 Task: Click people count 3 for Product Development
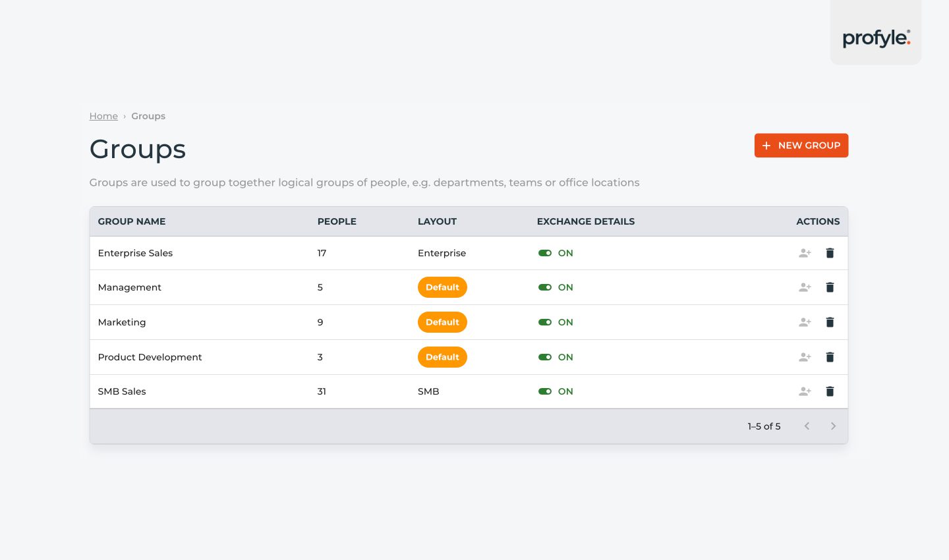tap(320, 357)
